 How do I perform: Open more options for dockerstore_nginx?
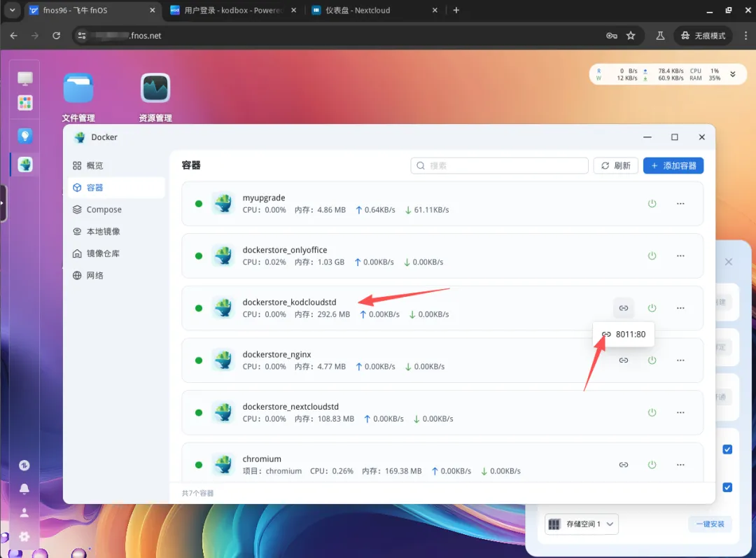tap(680, 361)
